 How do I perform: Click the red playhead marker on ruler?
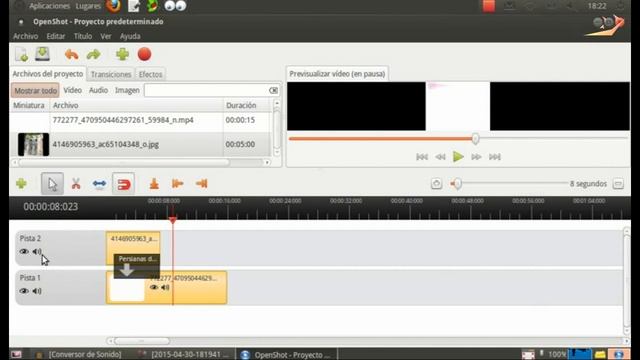pyautogui.click(x=173, y=220)
